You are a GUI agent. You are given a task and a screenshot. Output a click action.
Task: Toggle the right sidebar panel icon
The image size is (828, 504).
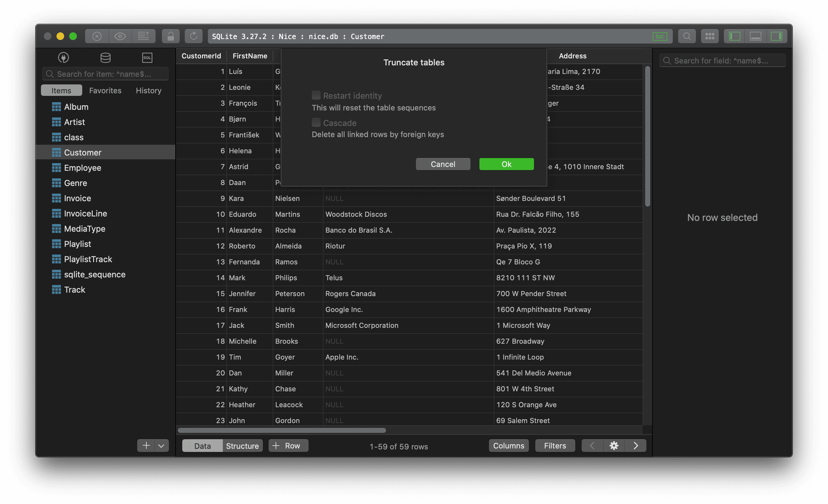click(x=777, y=36)
